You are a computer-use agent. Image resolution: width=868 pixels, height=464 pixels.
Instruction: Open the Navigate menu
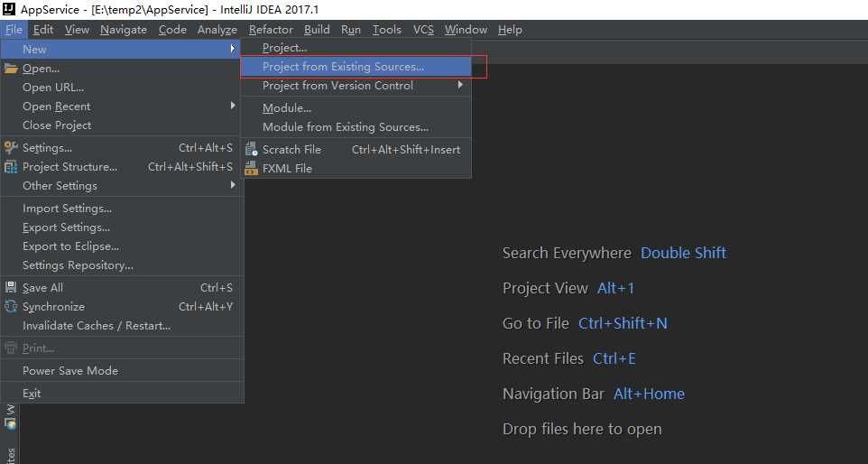[x=124, y=30]
